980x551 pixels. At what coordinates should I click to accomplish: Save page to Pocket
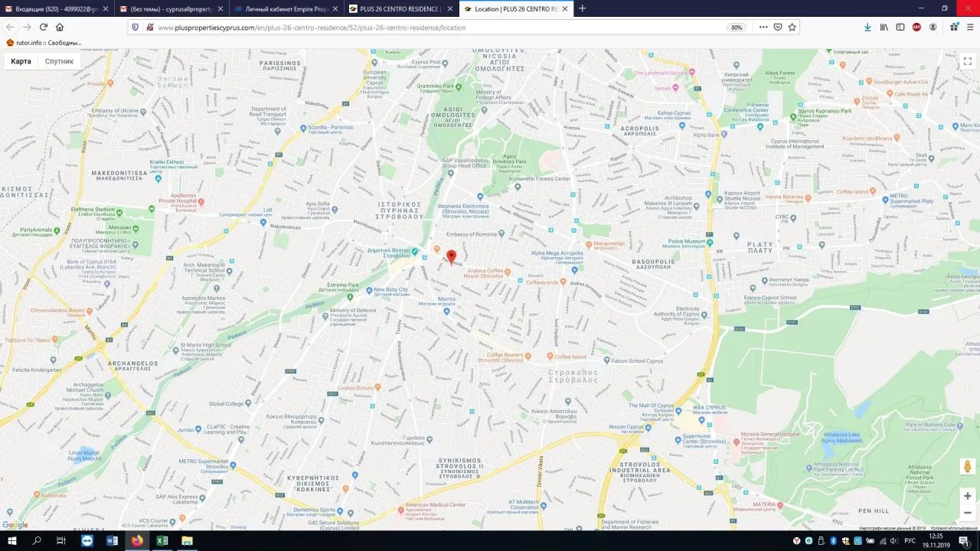click(778, 27)
